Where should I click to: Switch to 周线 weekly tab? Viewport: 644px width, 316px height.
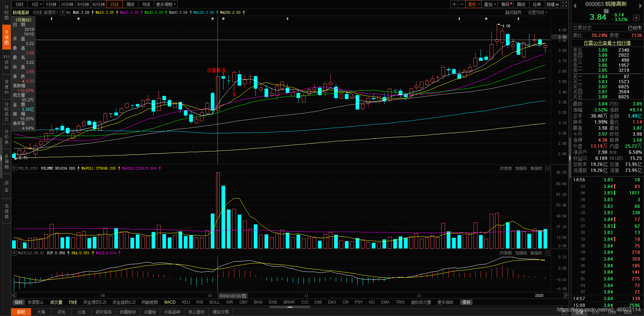[x=130, y=4]
